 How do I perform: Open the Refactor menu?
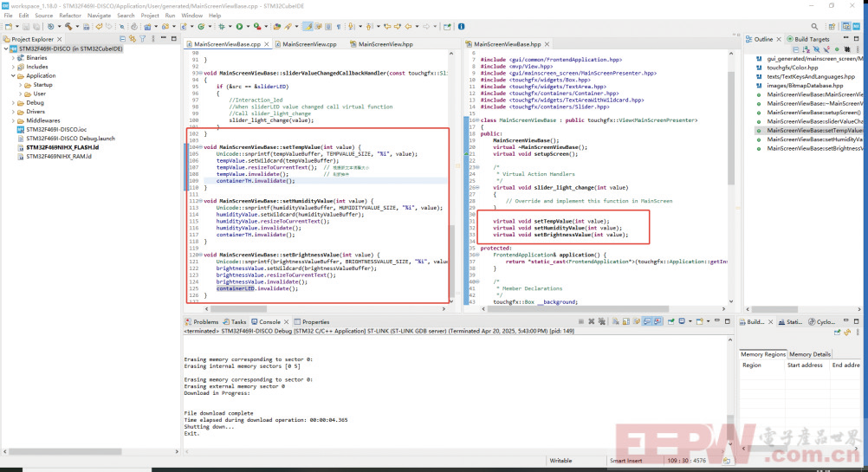(x=70, y=16)
